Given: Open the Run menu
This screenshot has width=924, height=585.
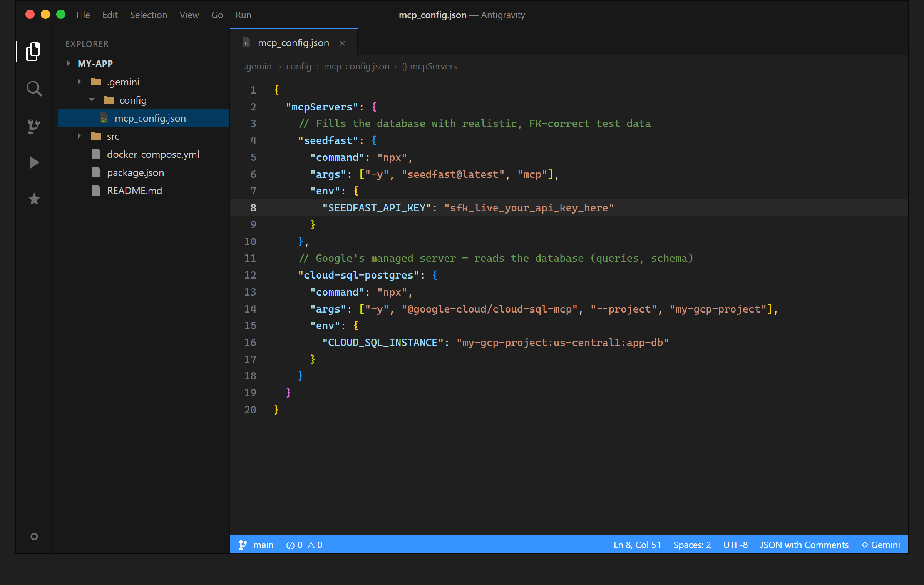Looking at the screenshot, I should click(243, 15).
